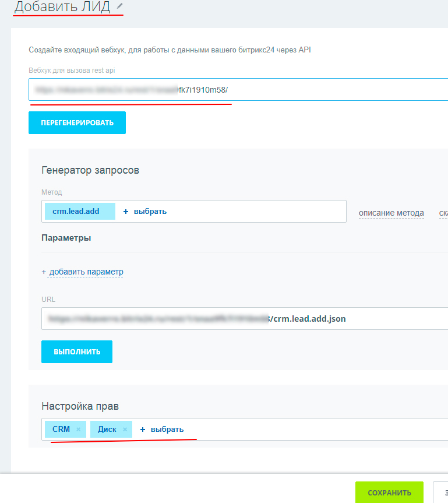Click the Диск tag label
This screenshot has height=503, width=448.
click(107, 430)
